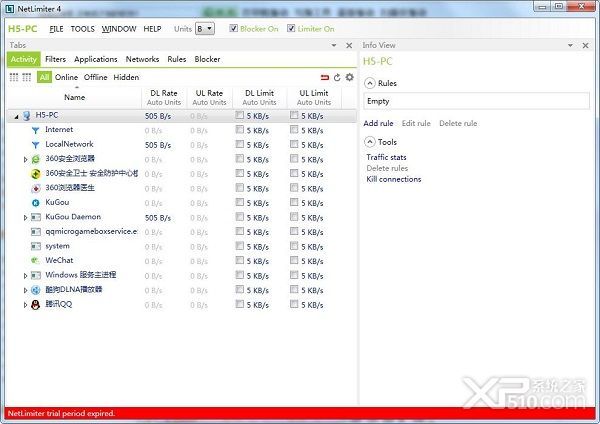Collapse the HS-PC tree node
600x424 pixels.
coord(16,117)
